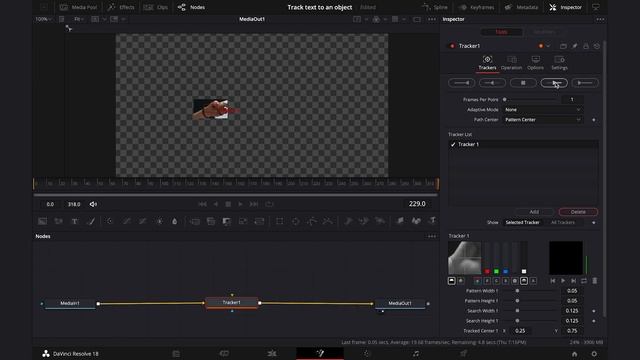640x360 pixels.
Task: Mute audio with the speaker icon
Action: click(x=93, y=204)
